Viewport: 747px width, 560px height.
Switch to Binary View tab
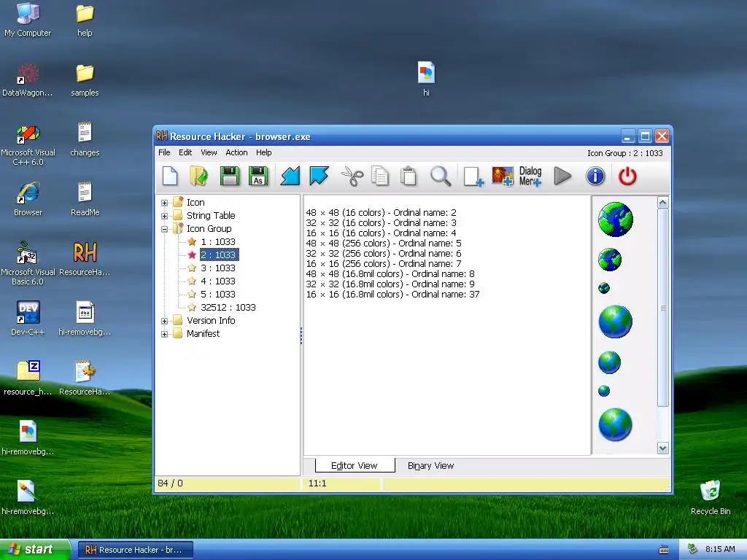tap(430, 466)
